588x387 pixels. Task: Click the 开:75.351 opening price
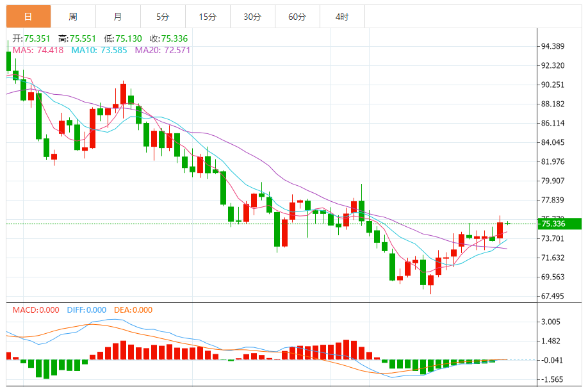pos(31,38)
